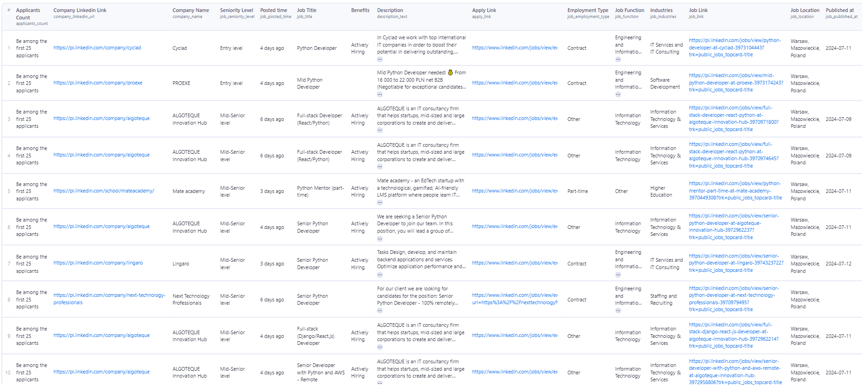Open the mateacademy school LinkedIn link
Screen dimensions: 868x385
(104, 191)
